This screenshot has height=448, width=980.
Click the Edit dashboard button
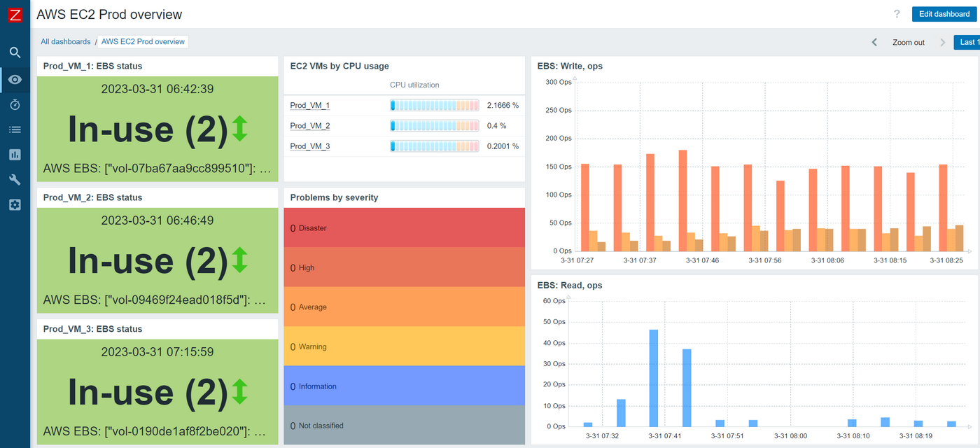[x=944, y=13]
